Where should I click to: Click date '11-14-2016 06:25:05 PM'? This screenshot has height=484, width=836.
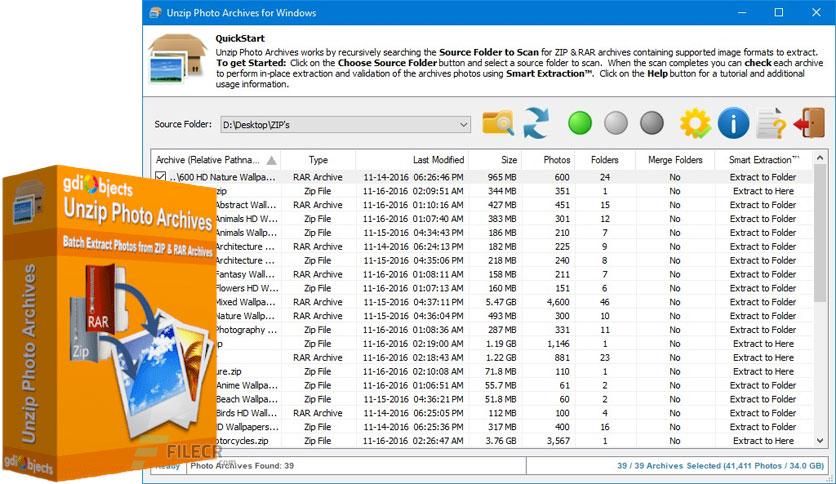tap(413, 413)
